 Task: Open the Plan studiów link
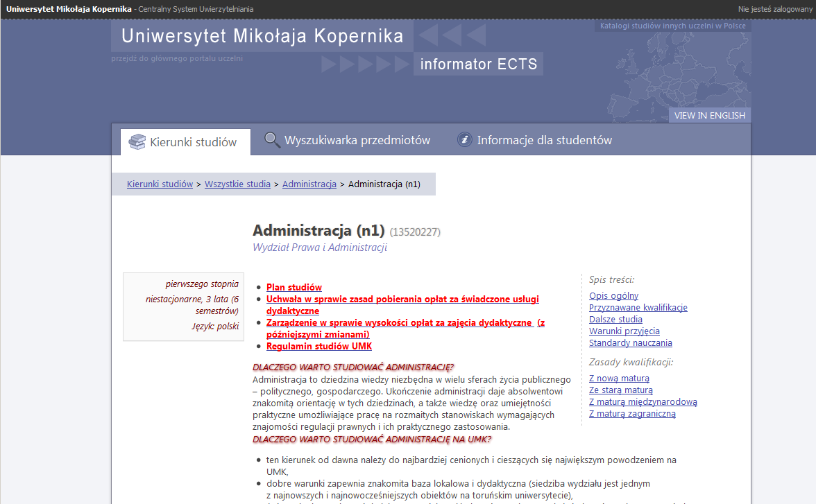coord(294,287)
